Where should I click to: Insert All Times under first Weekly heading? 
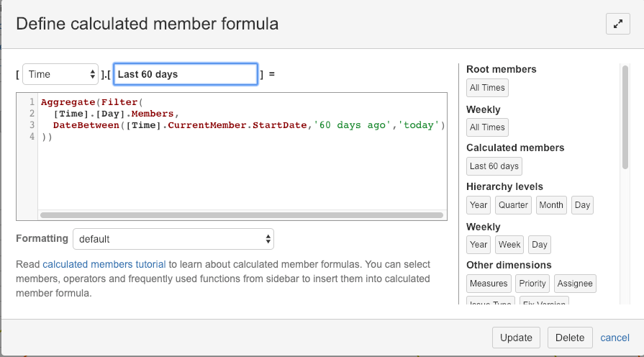[487, 127]
